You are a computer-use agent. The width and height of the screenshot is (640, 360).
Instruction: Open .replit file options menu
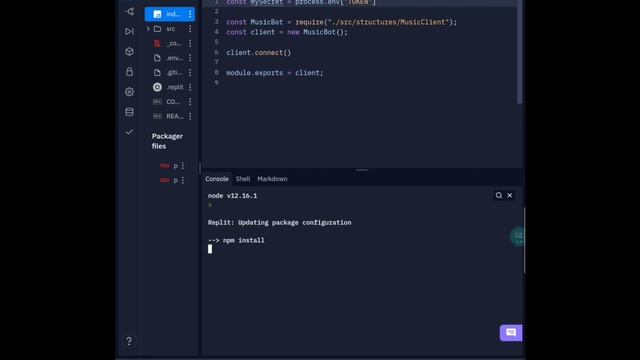(x=190, y=87)
